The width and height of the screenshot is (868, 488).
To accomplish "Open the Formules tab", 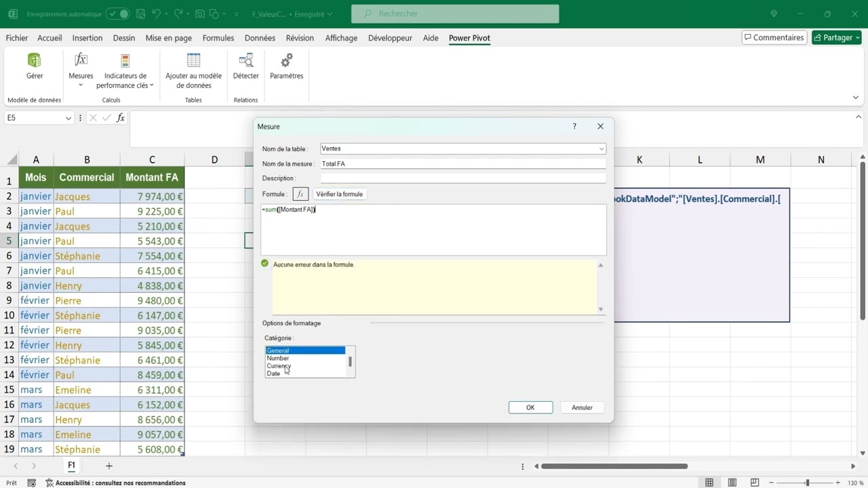I will pos(218,38).
